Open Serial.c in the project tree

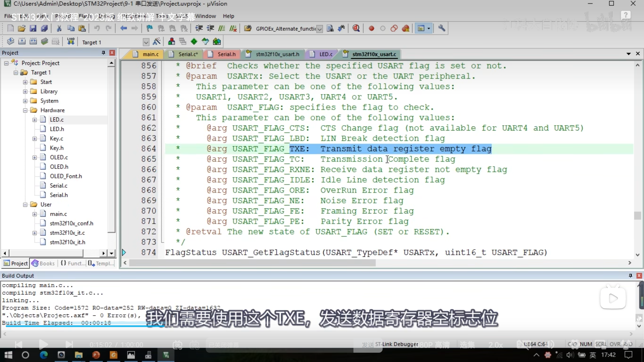pos(58,186)
